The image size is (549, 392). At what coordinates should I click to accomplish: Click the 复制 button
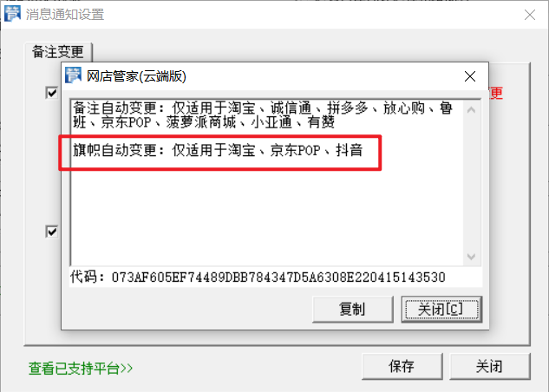coord(353,309)
